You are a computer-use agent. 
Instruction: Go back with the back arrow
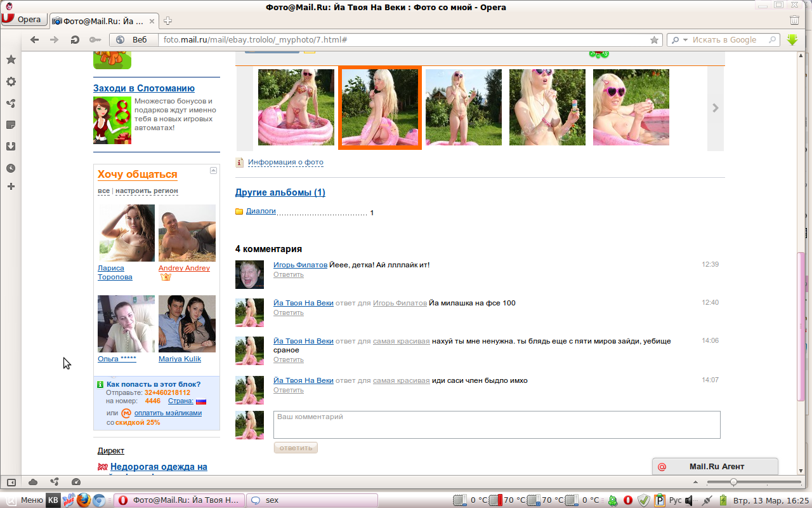click(34, 40)
